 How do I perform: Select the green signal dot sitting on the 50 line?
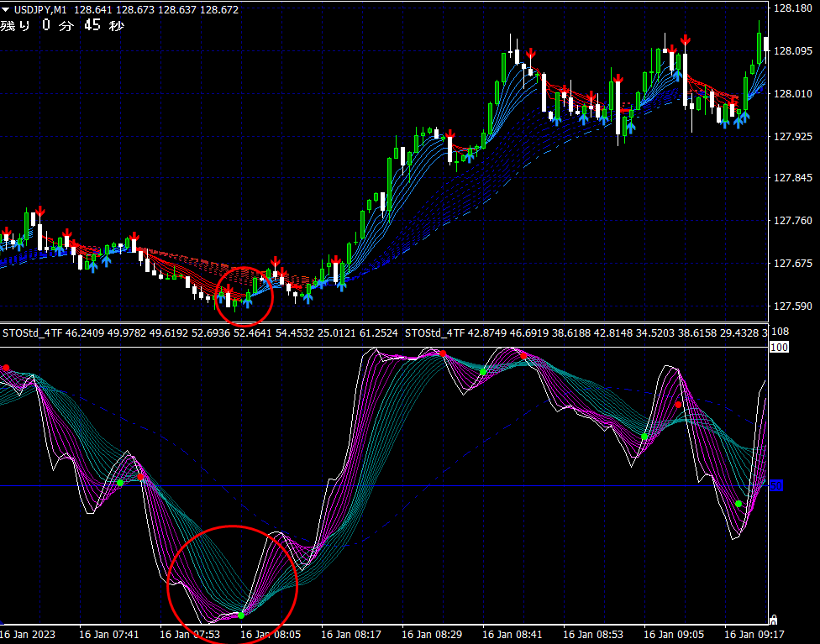pos(120,483)
